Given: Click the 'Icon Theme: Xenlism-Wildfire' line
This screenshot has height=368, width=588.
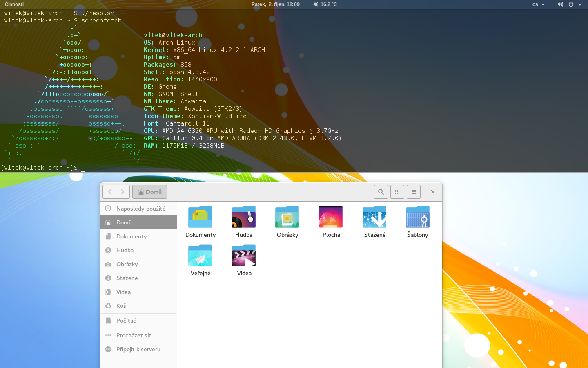Looking at the screenshot, I should click(195, 116).
